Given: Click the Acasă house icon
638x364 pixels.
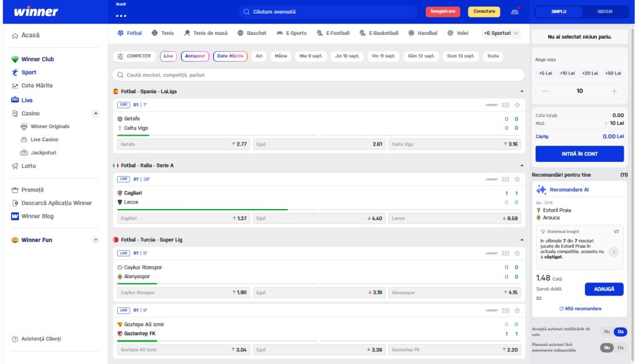Looking at the screenshot, I should pyautogui.click(x=15, y=35).
